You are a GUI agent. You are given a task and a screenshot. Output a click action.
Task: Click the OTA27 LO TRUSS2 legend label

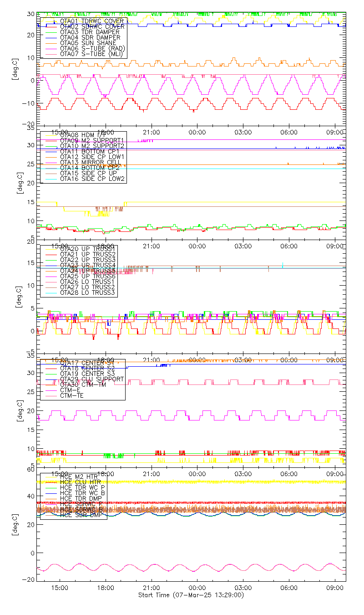[x=87, y=287]
